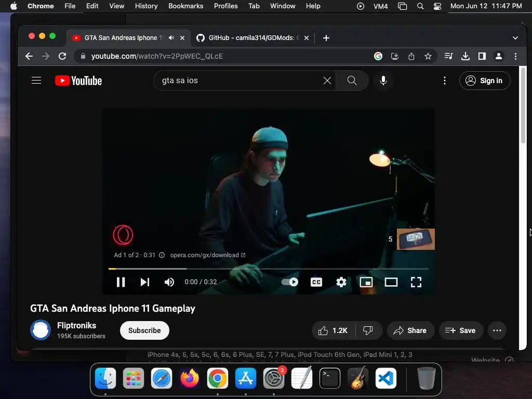
Task: Switch to theater mode
Action: 391,282
